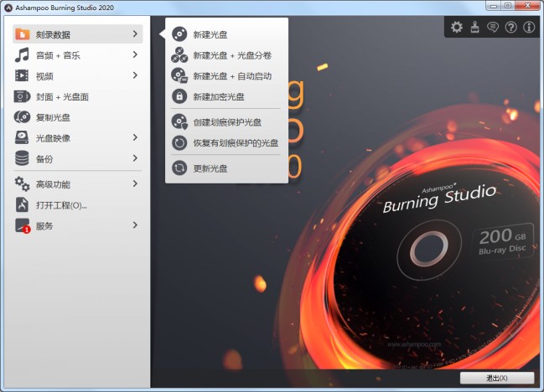Close the Ashampoo Burning Studio window
Viewport: 544px width, 392px height.
(528, 5)
